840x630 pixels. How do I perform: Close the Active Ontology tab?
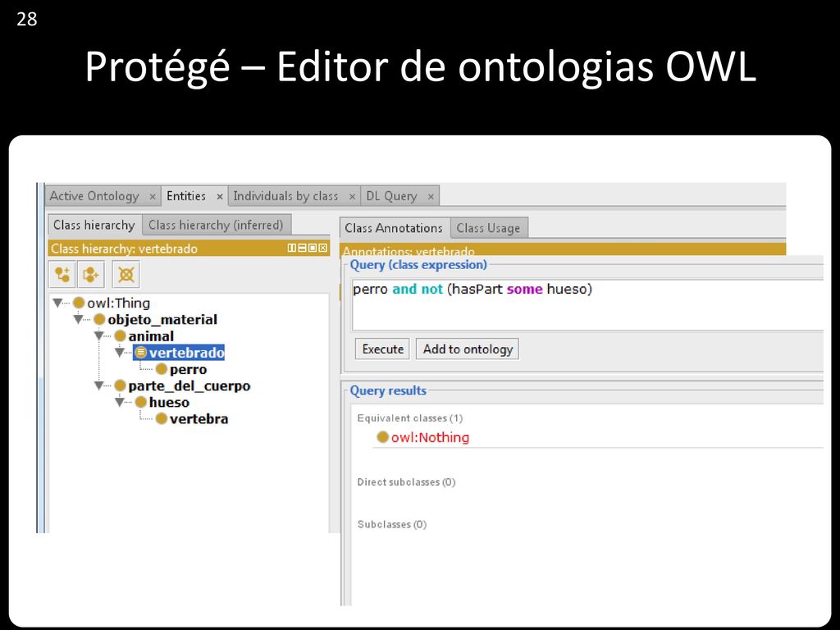[x=152, y=197]
